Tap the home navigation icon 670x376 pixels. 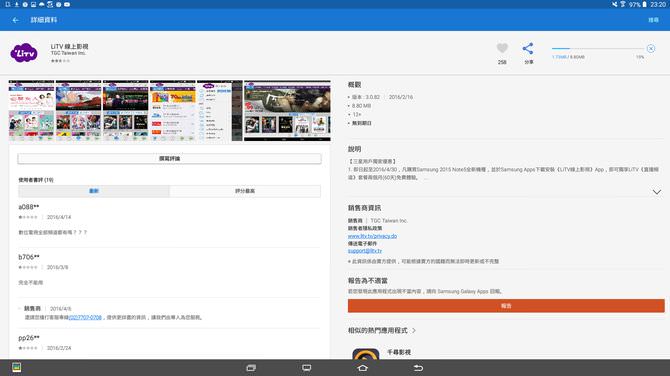pos(362,368)
